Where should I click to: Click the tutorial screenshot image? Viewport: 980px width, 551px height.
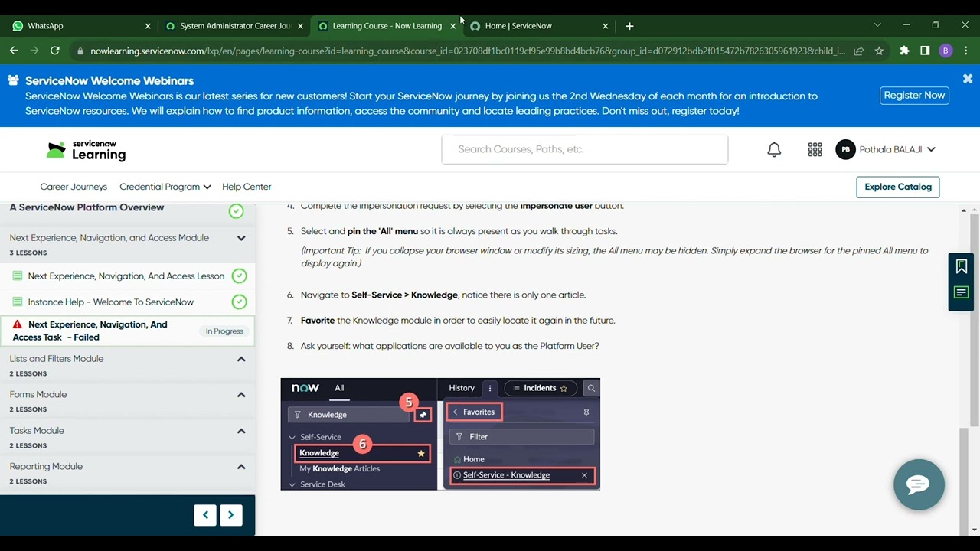click(x=440, y=434)
